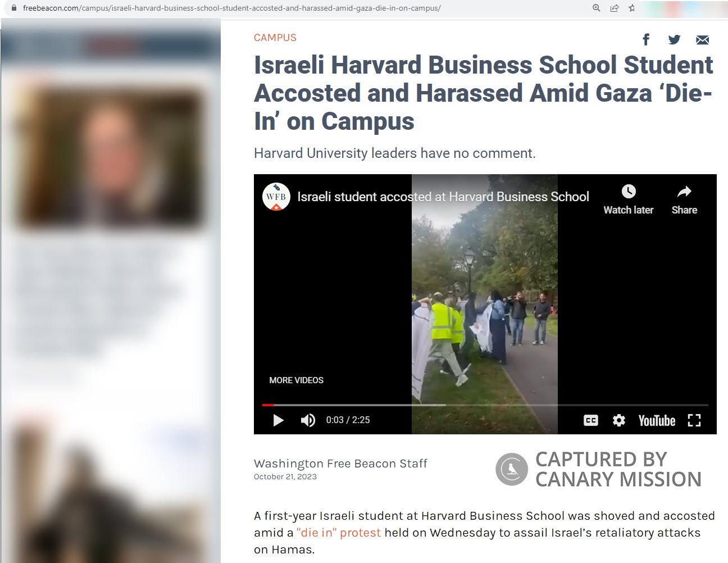Image resolution: width=728 pixels, height=563 pixels.
Task: Open the CAMPUS category link
Action: [x=275, y=38]
